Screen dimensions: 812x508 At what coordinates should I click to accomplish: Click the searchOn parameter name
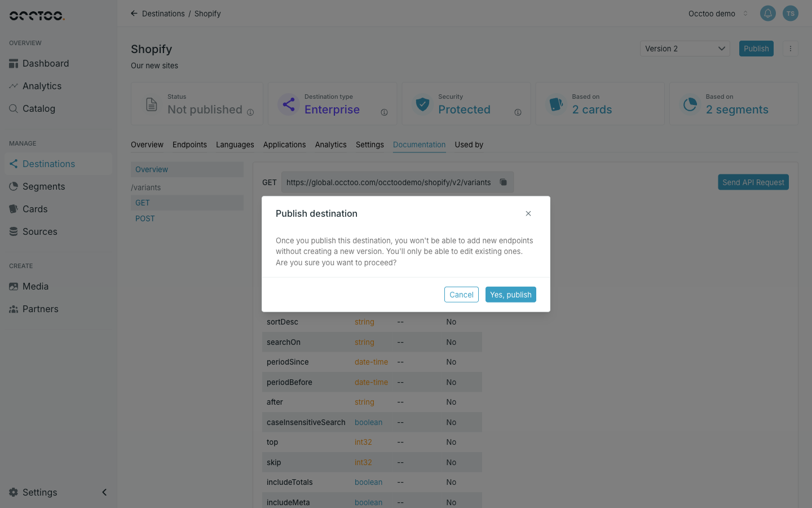[284, 342]
